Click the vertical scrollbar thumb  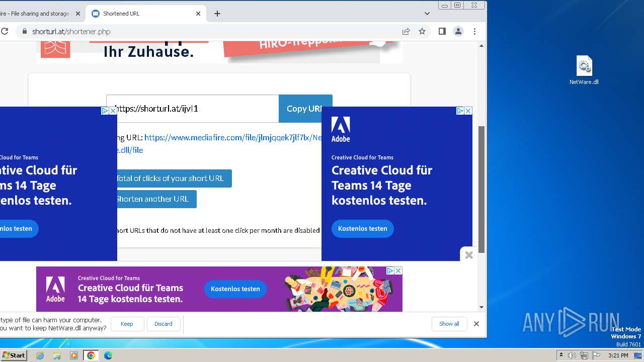click(481, 190)
